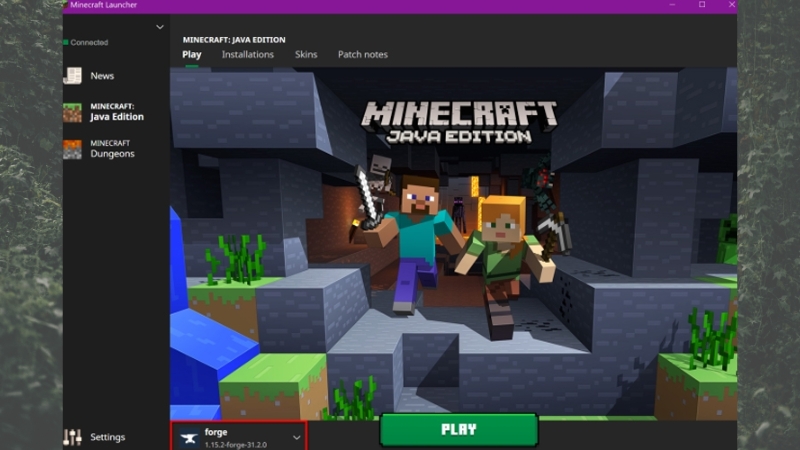The height and width of the screenshot is (450, 800).
Task: Open the News section icon
Action: coord(72,76)
